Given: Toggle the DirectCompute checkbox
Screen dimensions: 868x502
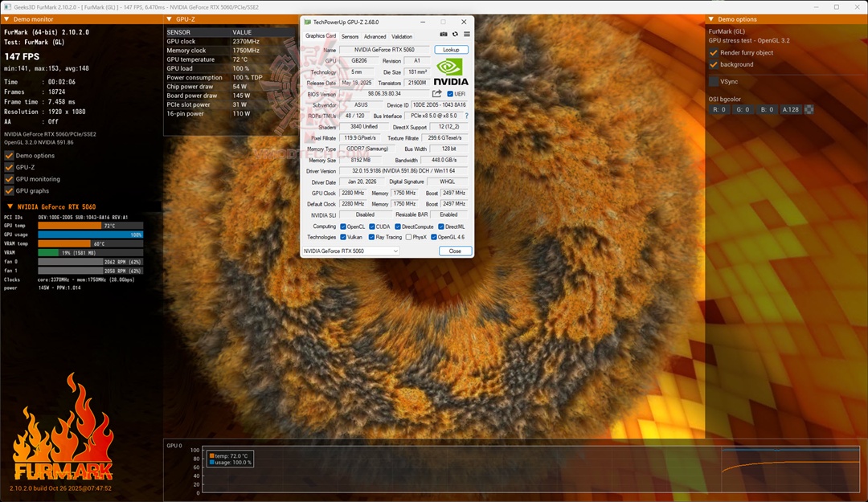Looking at the screenshot, I should pos(398,227).
